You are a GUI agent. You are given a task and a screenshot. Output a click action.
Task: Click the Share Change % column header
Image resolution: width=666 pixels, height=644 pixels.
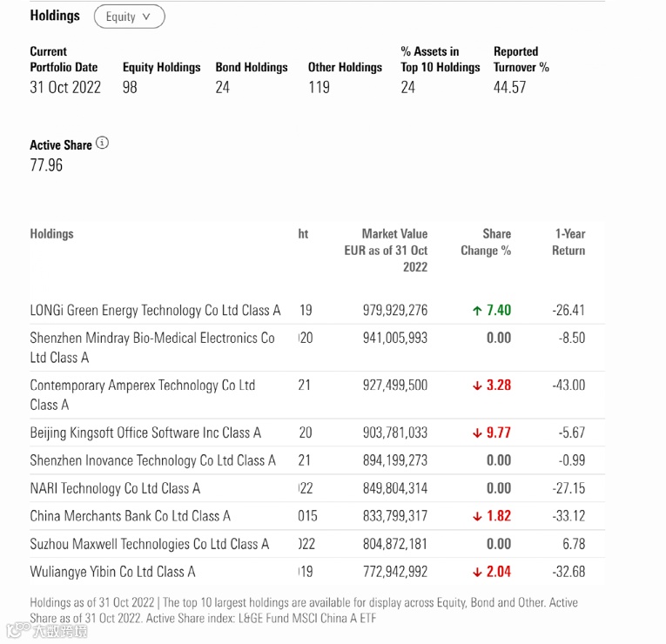[x=486, y=242]
